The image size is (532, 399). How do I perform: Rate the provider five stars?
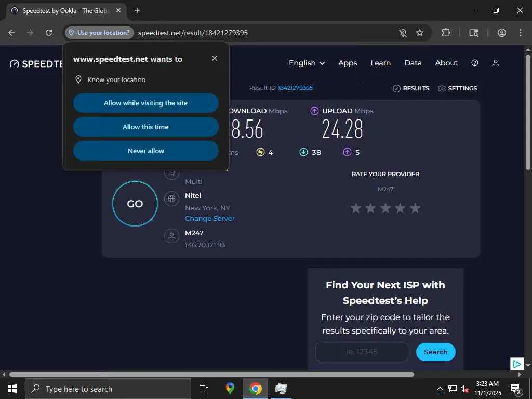click(x=415, y=208)
